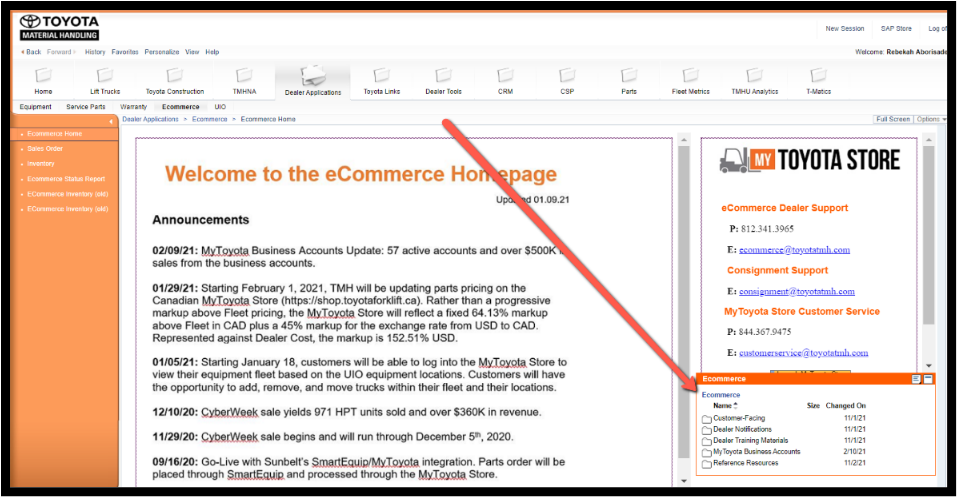Open the Personalize menu
Screen dimensions: 957x497
(162, 52)
